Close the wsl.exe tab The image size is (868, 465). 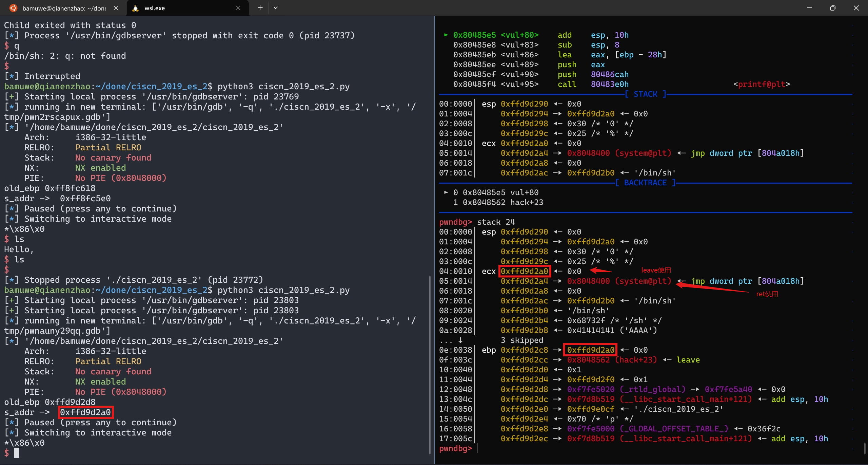pyautogui.click(x=238, y=8)
